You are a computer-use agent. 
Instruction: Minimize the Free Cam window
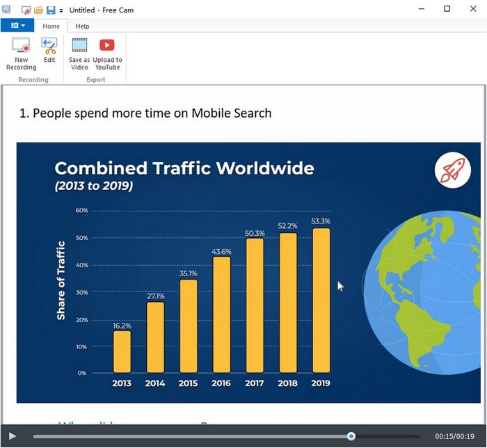422,9
